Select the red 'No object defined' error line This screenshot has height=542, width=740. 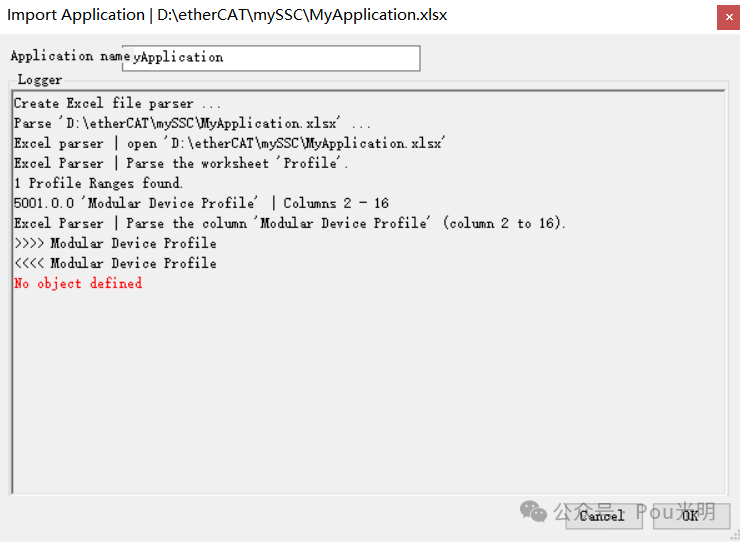pyautogui.click(x=78, y=283)
